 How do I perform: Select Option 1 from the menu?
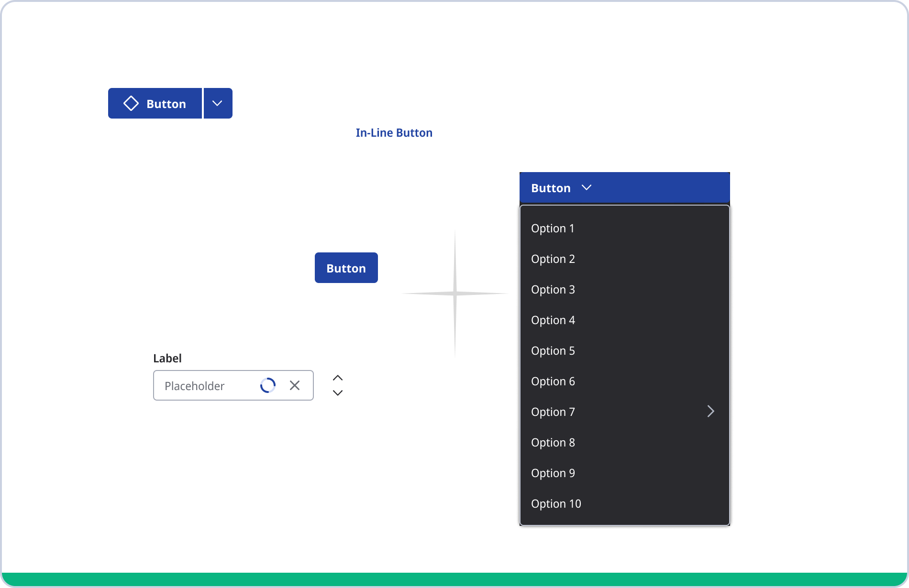tap(553, 229)
